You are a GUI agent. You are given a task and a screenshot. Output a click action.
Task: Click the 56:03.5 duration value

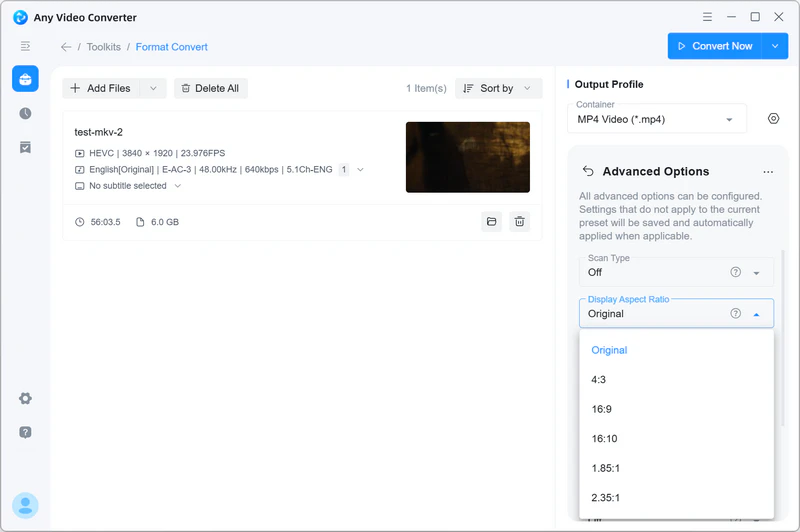106,222
